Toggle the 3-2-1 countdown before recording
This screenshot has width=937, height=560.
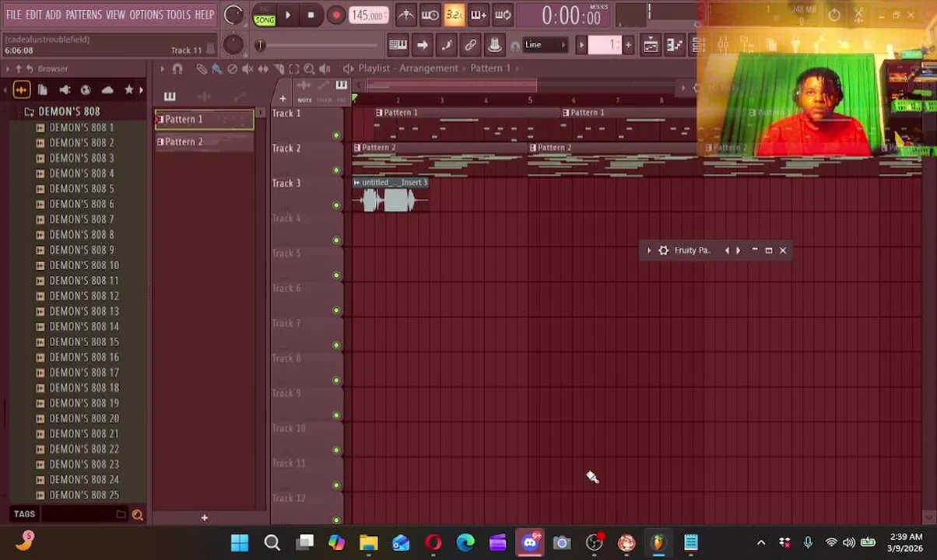454,15
